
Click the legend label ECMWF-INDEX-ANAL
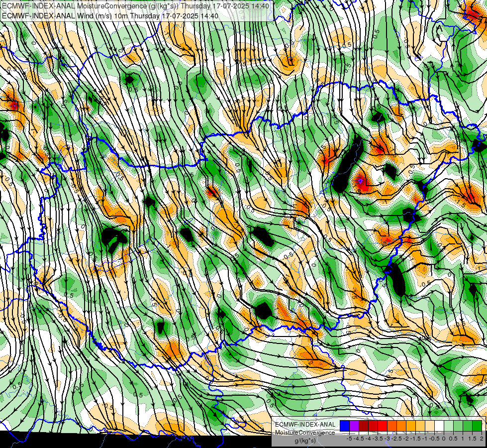pos(305,425)
